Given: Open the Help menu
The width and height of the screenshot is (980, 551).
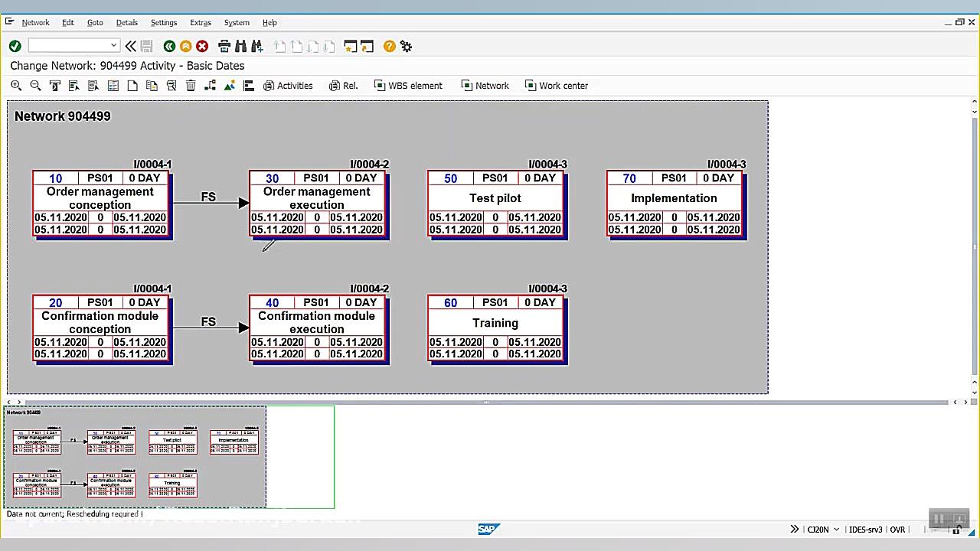Looking at the screenshot, I should pyautogui.click(x=269, y=23).
